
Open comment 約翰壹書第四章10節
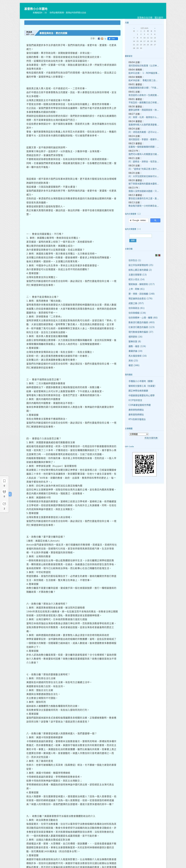tap(143, 88)
